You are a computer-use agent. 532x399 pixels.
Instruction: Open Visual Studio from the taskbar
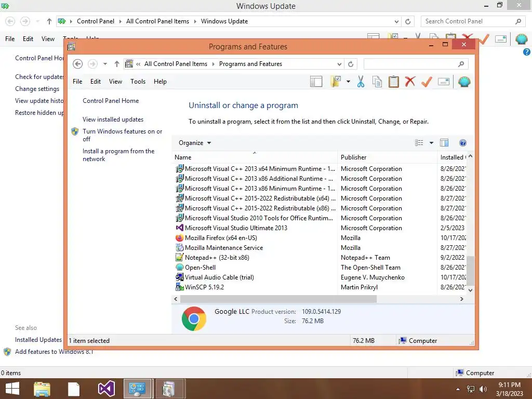(106, 389)
